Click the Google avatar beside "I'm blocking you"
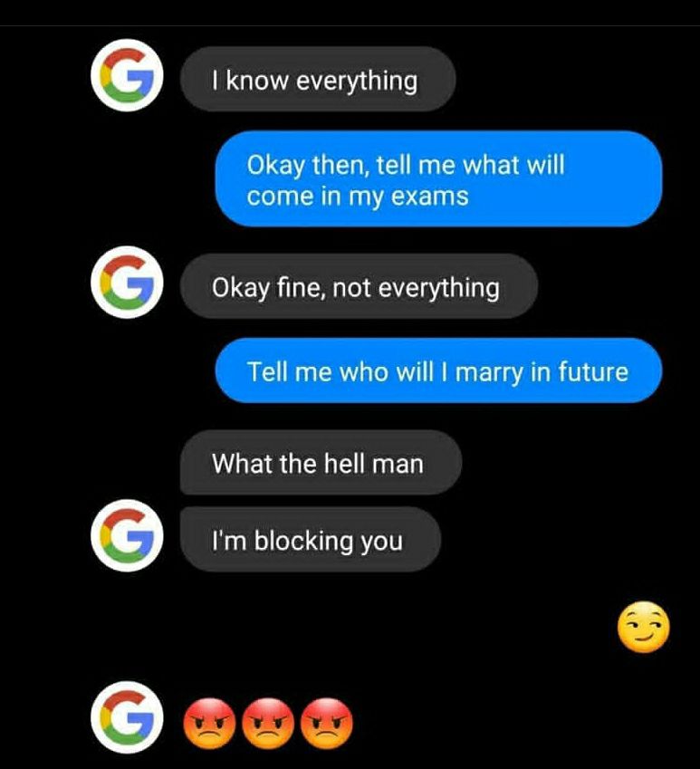This screenshot has height=769, width=700. click(x=127, y=535)
